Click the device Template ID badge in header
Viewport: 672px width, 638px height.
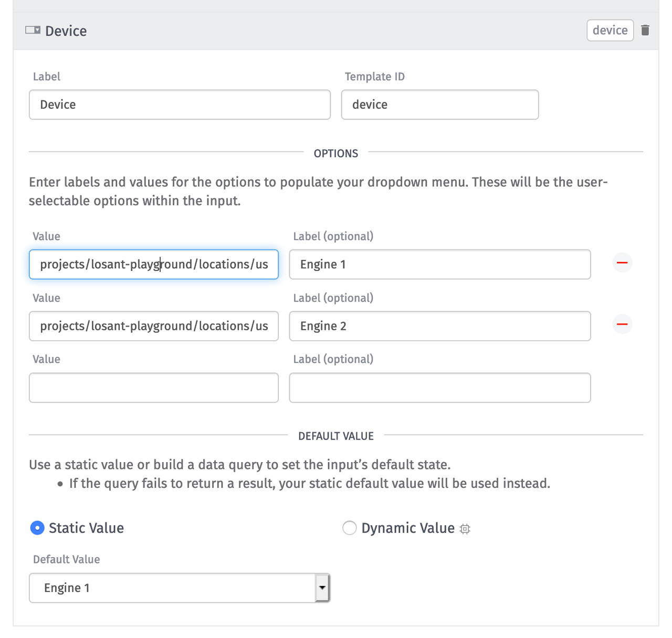tap(610, 30)
